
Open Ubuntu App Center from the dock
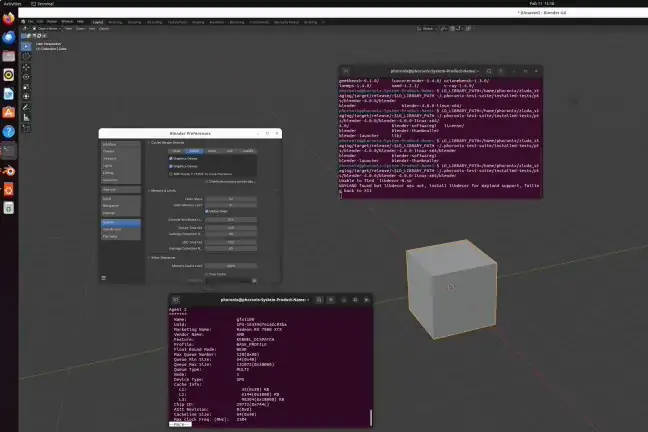click(9, 112)
